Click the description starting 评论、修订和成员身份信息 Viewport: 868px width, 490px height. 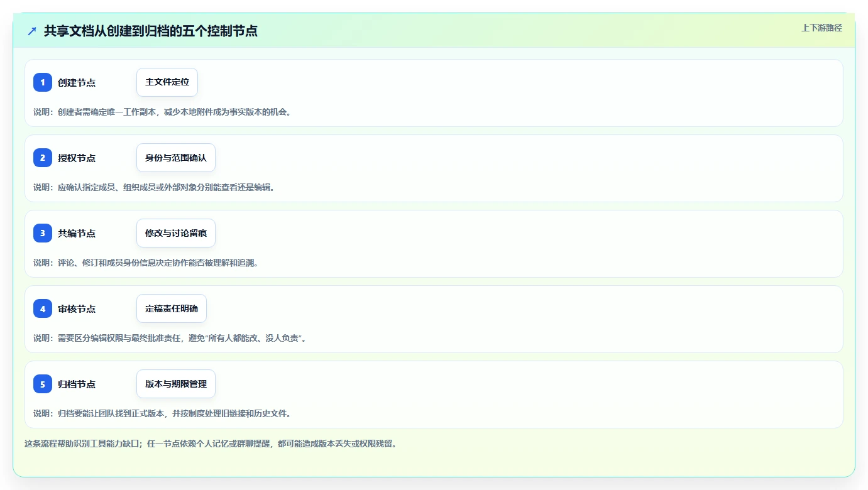[x=146, y=263]
